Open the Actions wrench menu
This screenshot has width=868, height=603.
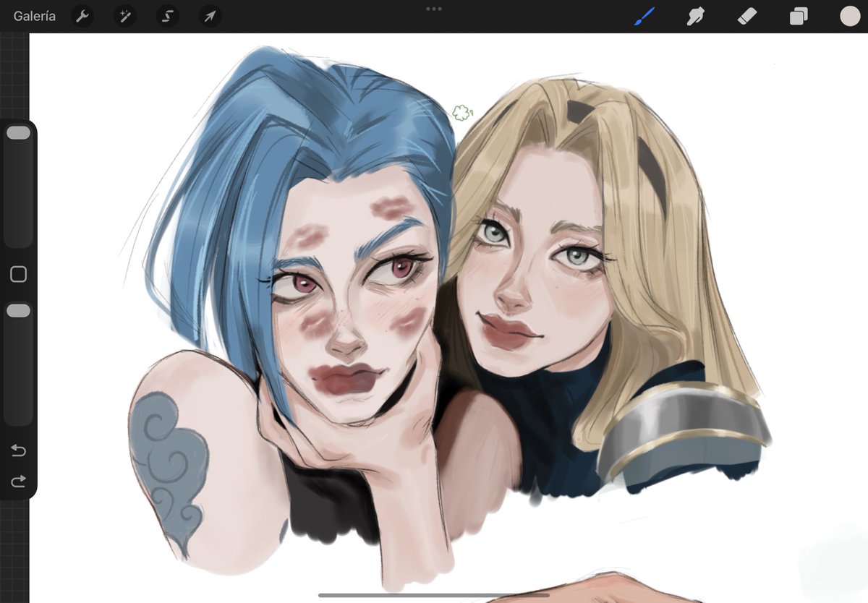coord(83,16)
